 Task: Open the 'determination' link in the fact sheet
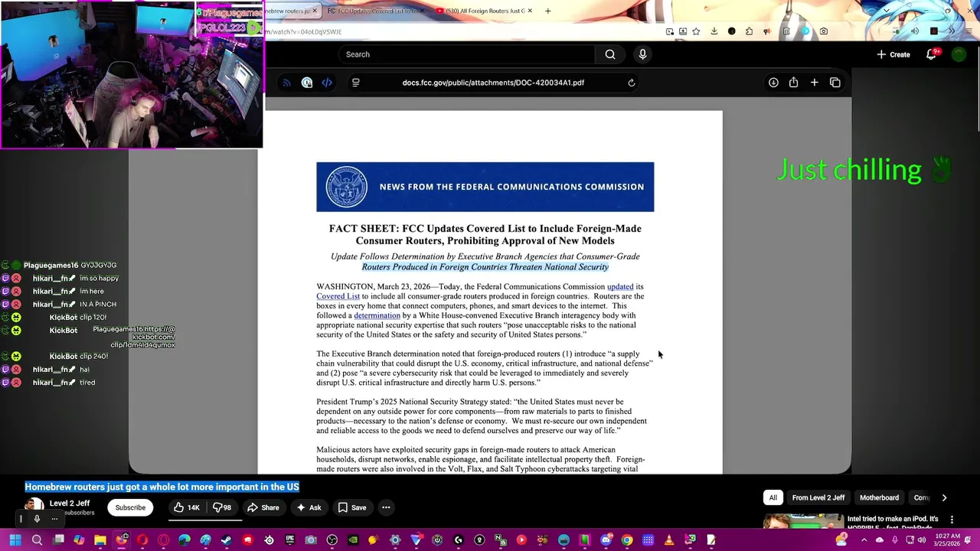377,315
